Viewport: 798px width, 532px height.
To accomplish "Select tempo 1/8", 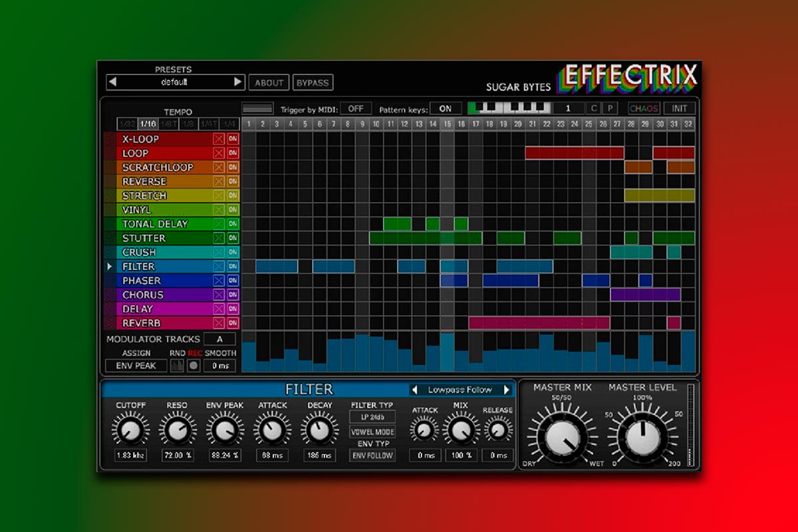I will click(189, 124).
